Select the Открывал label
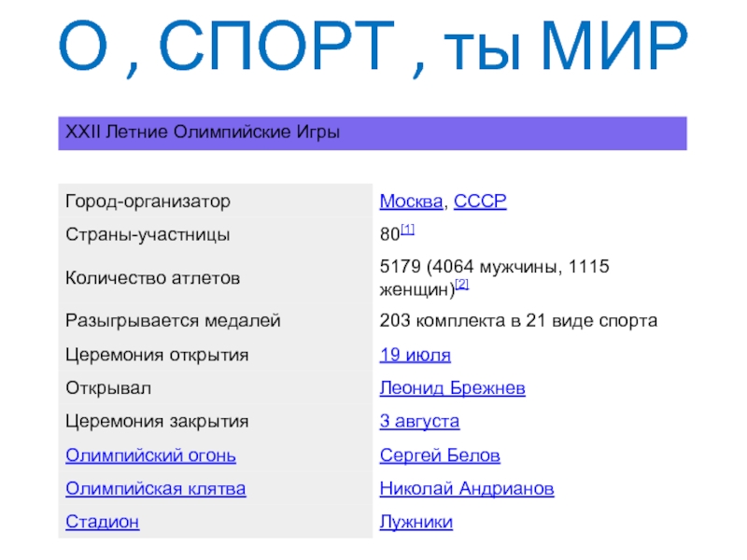The width and height of the screenshot is (747, 560). pyautogui.click(x=108, y=388)
